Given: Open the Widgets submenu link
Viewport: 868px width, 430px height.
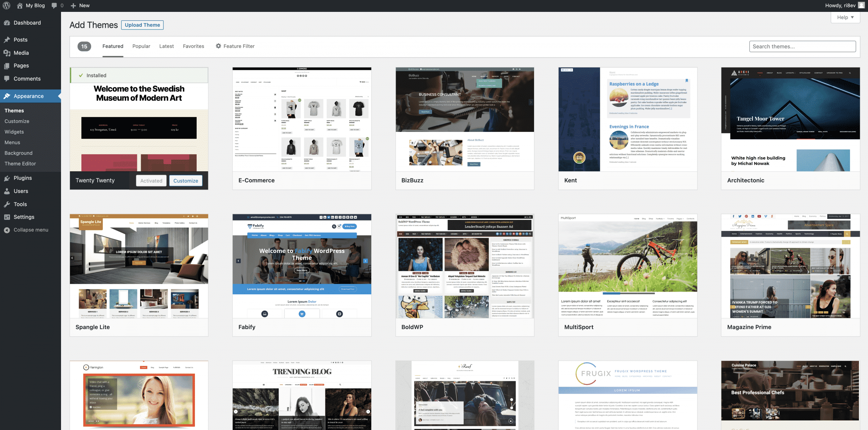Looking at the screenshot, I should coord(14,132).
